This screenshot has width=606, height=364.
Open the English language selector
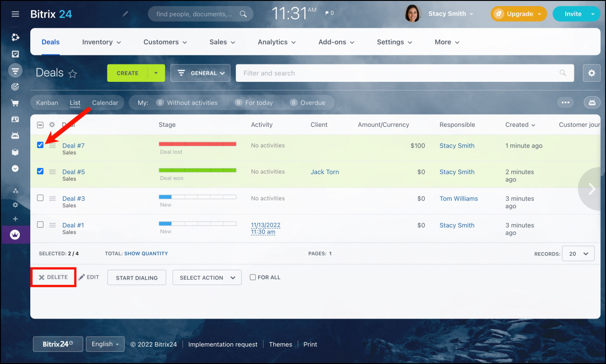click(105, 344)
